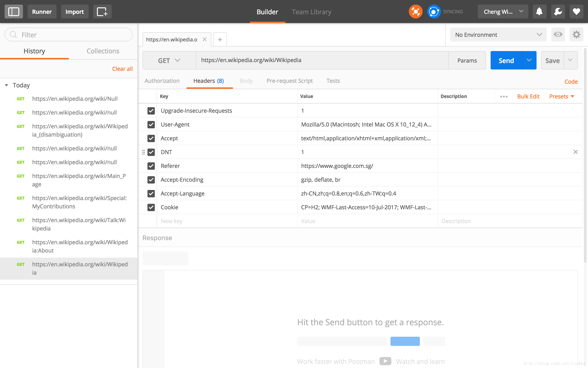Viewport: 588px width, 368px height.
Task: Open a new window icon
Action: pyautogui.click(x=102, y=11)
